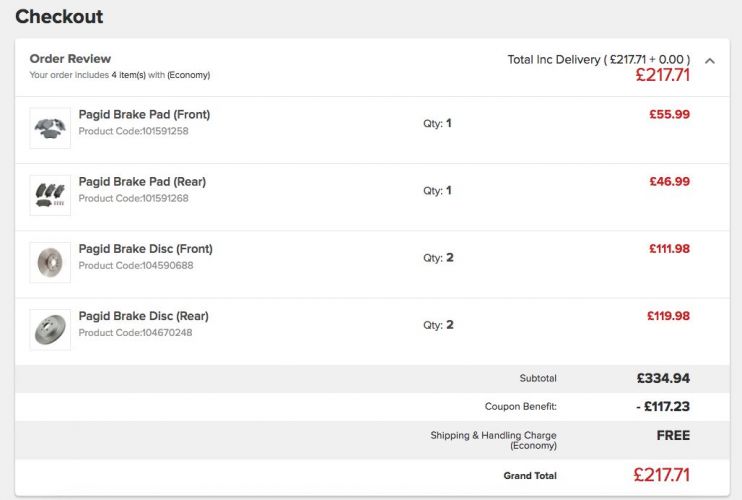Click the Coupon Benefit amount -£117.23
742x500 pixels.
[x=663, y=406]
